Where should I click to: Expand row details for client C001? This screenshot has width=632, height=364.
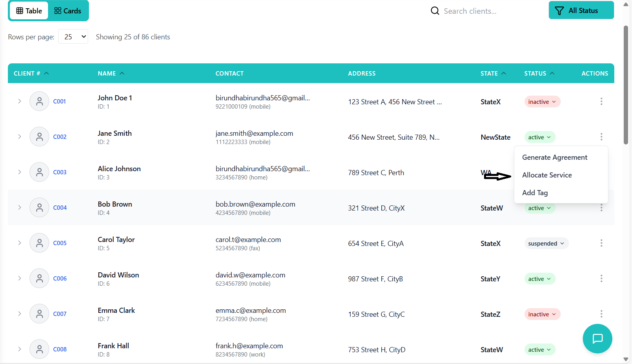click(19, 101)
